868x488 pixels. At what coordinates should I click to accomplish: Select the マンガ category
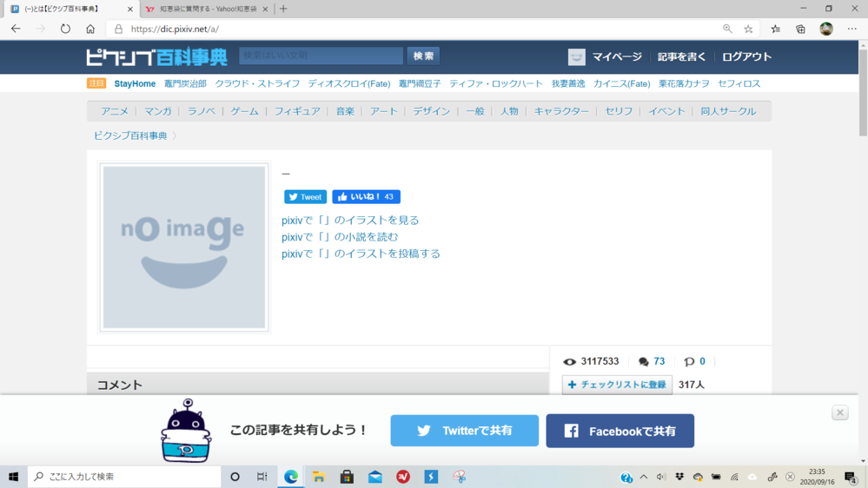(158, 111)
